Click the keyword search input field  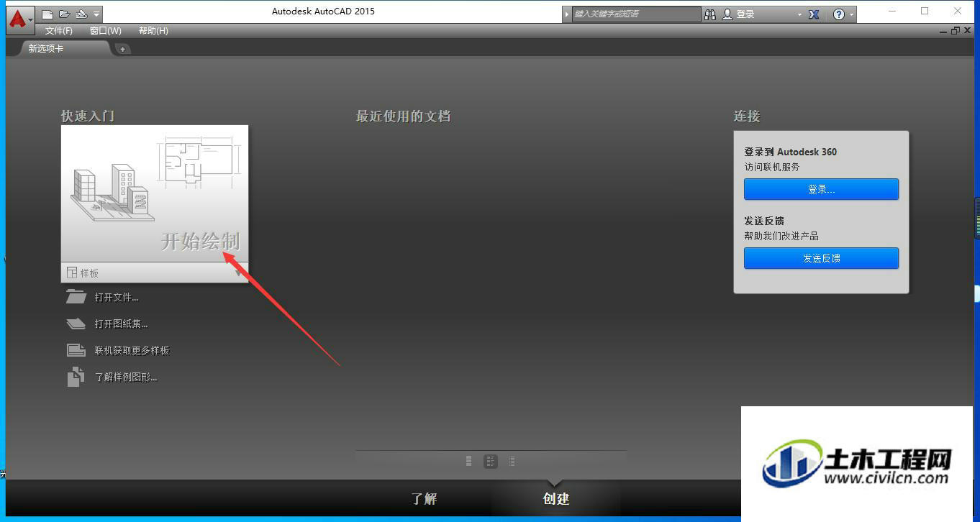637,14
